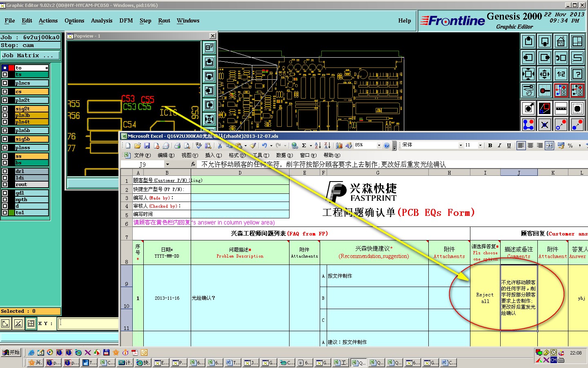This screenshot has height=368, width=588.
Task: Click the X Y coordinate input field
Action: [x=88, y=323]
